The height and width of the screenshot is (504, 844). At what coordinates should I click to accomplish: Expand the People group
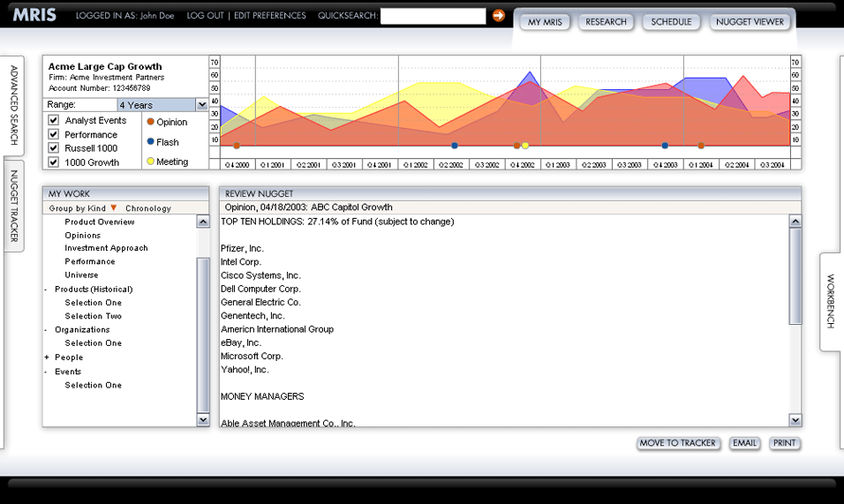46,357
